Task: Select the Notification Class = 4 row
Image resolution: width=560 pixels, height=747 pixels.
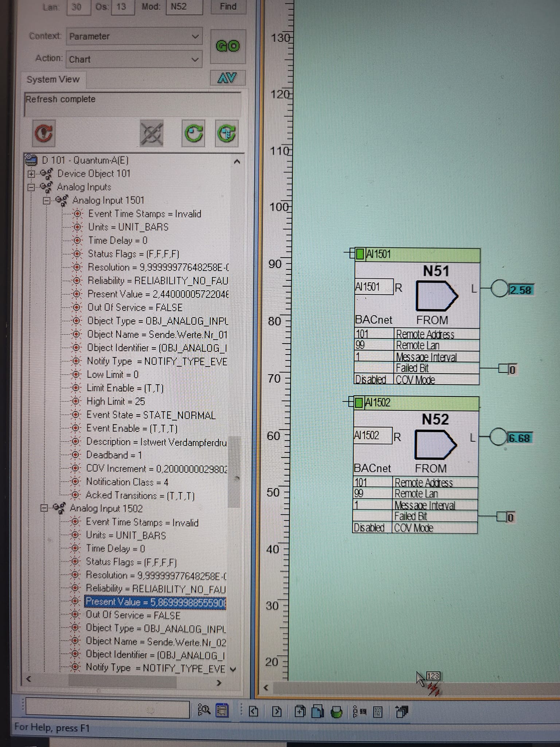Action: pyautogui.click(x=127, y=482)
